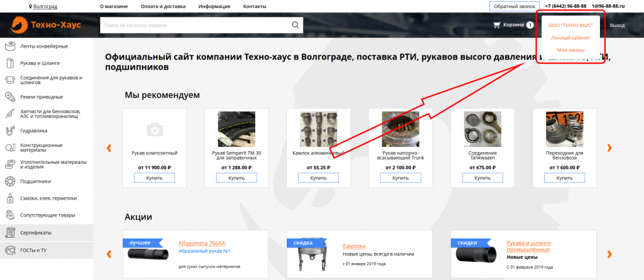Image resolution: width=644 pixels, height=280 pixels.
Task: Click the Техно-Хаус logo
Action: tap(43, 26)
